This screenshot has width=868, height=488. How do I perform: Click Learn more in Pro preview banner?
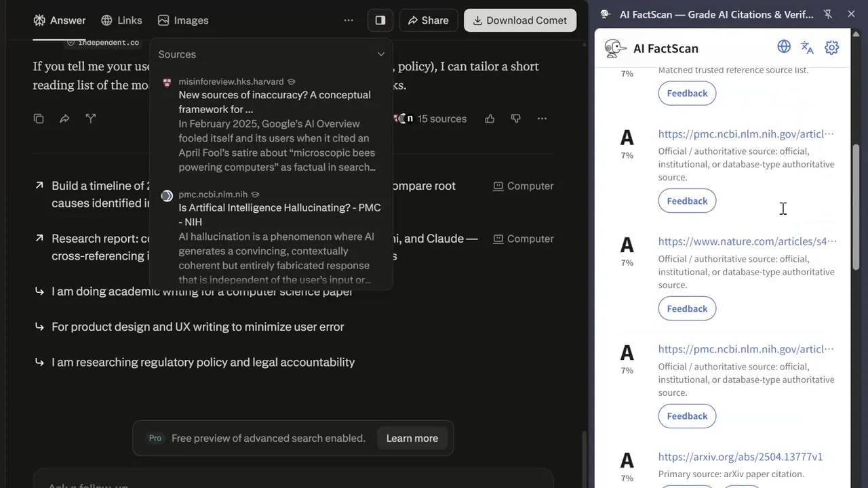click(x=412, y=439)
